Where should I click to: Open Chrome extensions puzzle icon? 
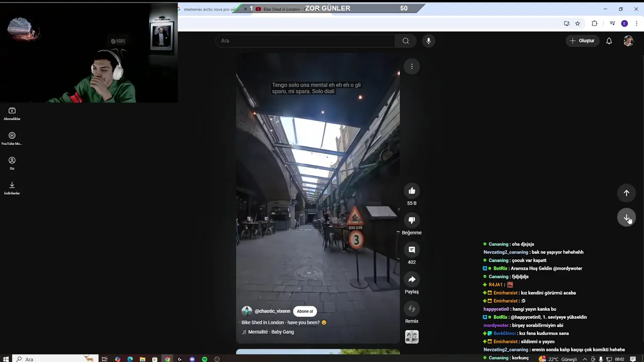(594, 23)
